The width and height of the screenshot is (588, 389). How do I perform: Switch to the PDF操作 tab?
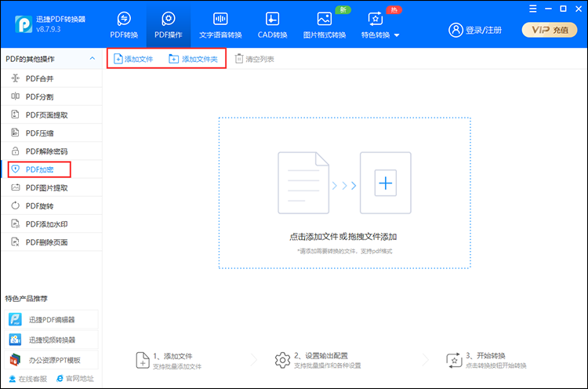pyautogui.click(x=169, y=25)
